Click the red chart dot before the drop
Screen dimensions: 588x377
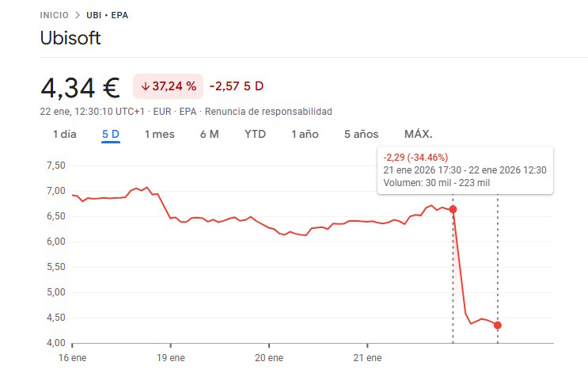pyautogui.click(x=453, y=209)
